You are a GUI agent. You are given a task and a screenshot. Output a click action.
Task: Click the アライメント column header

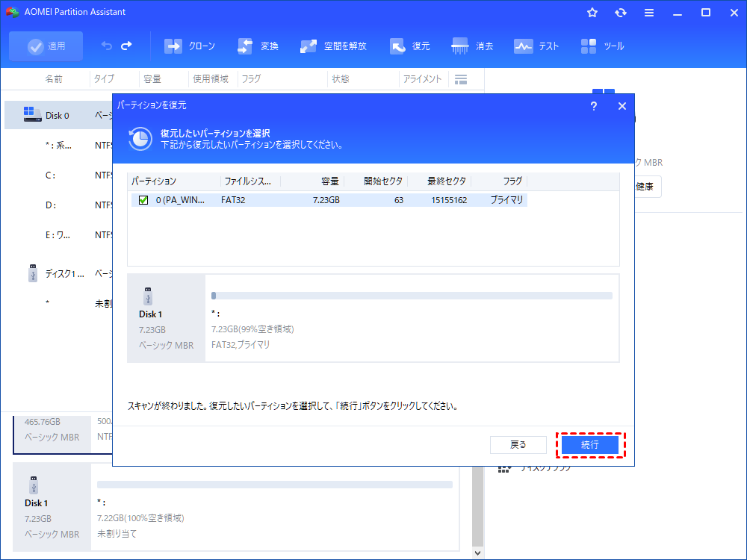[x=422, y=79]
